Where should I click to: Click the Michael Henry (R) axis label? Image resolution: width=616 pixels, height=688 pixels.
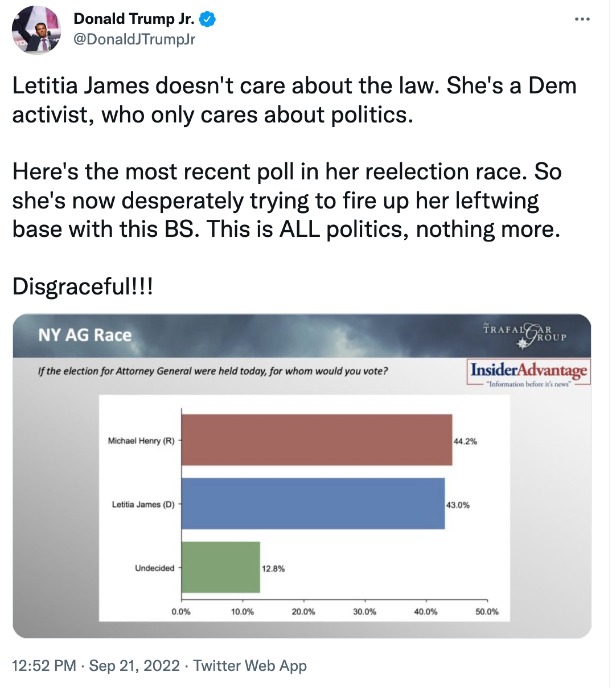pos(141,441)
